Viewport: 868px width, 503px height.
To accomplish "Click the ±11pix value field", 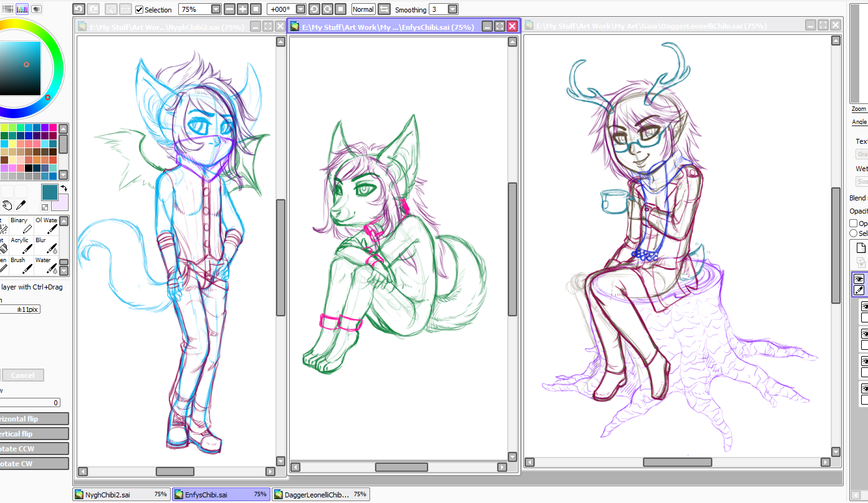I will click(20, 309).
